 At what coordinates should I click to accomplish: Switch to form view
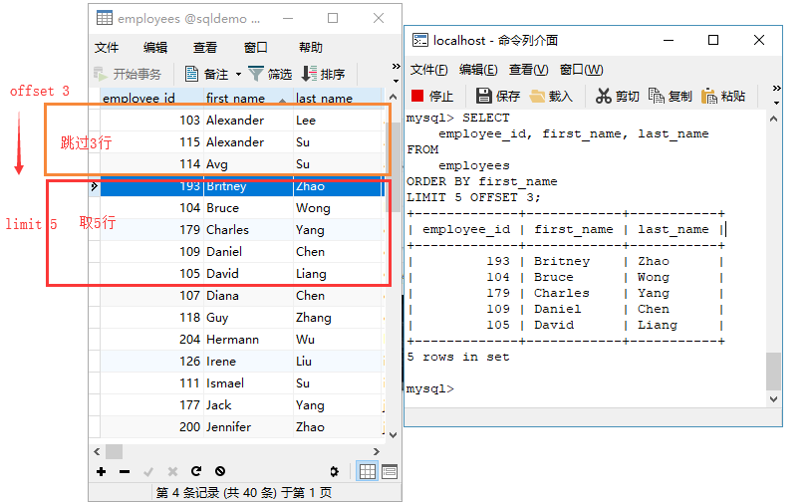coord(390,471)
